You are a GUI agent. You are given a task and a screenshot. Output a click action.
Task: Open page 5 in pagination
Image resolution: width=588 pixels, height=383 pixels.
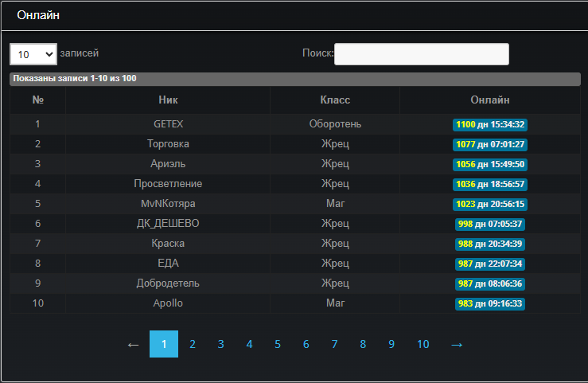coord(278,344)
